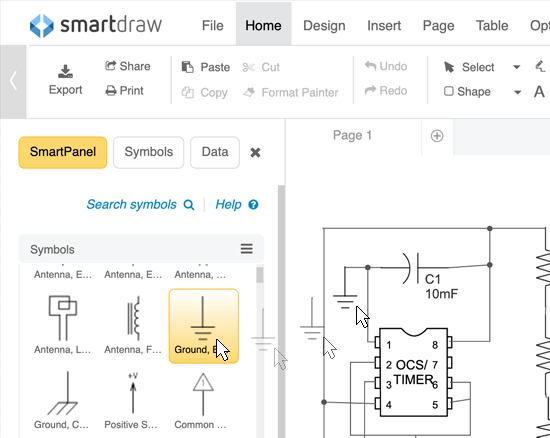Image resolution: width=550 pixels, height=438 pixels.
Task: Click the Share button
Action: [128, 66]
